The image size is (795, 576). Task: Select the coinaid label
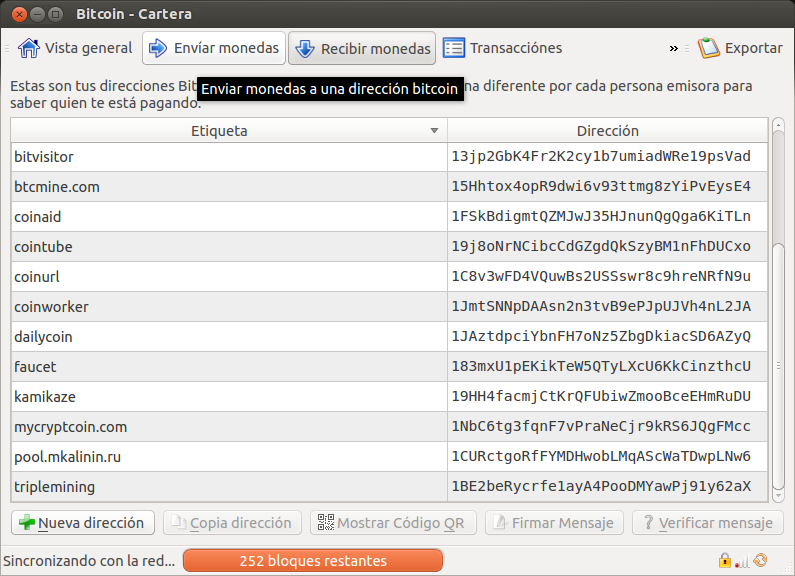pos(38,217)
